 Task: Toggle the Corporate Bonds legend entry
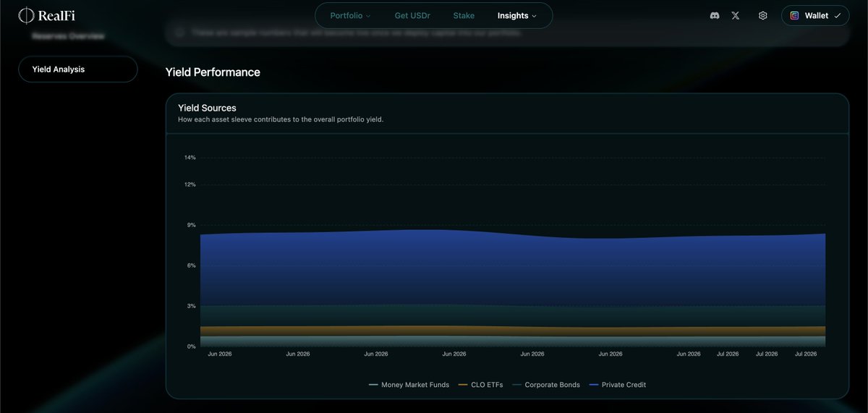(546, 385)
